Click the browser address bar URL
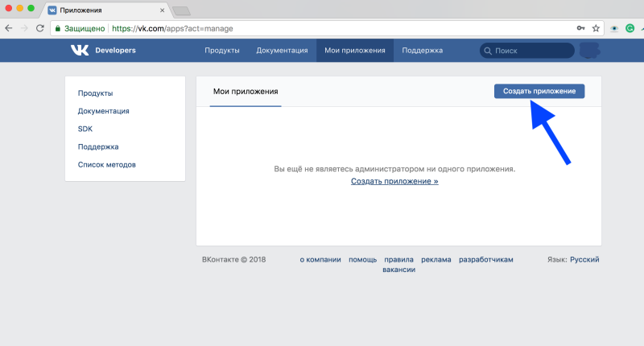The height and width of the screenshot is (346, 644). [172, 28]
